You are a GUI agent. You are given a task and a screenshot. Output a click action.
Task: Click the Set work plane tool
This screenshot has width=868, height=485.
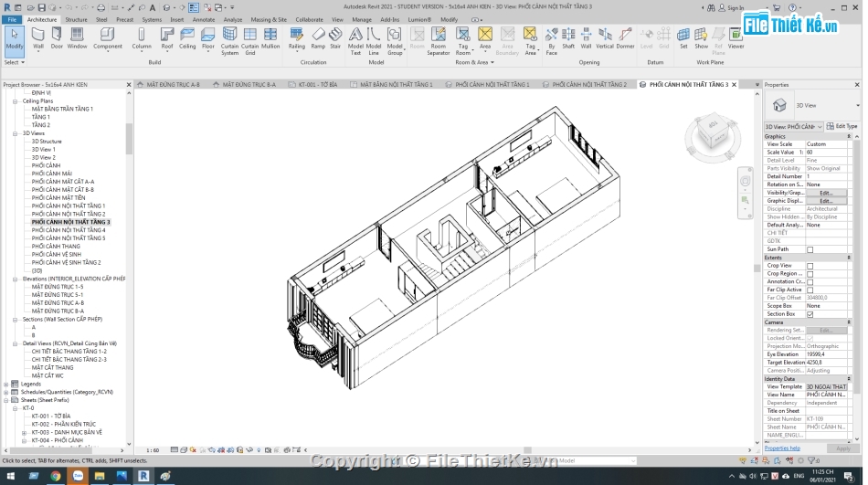[x=683, y=38]
